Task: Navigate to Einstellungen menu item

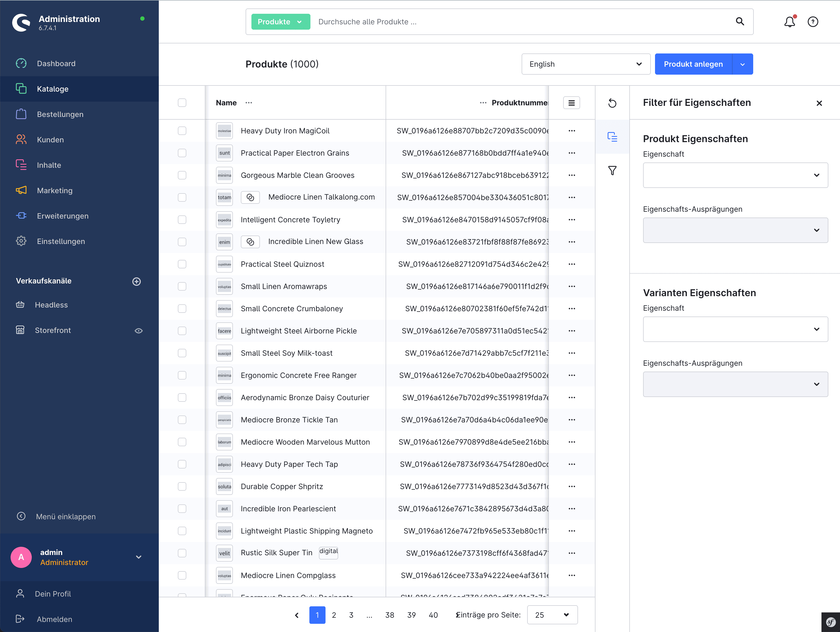Action: tap(61, 242)
